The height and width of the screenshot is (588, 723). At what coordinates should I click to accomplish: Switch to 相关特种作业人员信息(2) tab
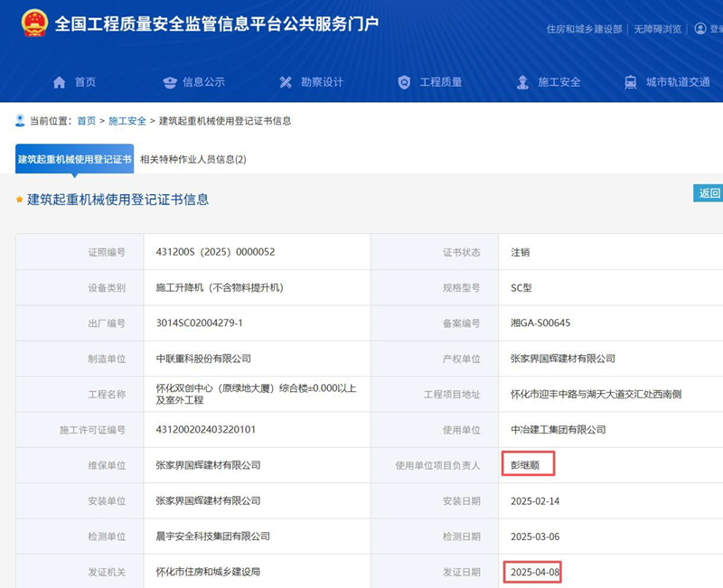click(x=193, y=159)
